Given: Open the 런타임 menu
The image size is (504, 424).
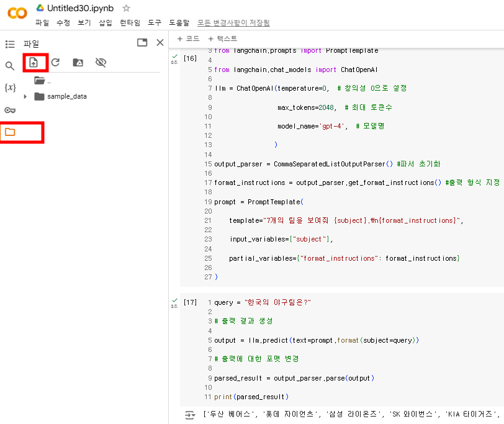Looking at the screenshot, I should pos(130,22).
